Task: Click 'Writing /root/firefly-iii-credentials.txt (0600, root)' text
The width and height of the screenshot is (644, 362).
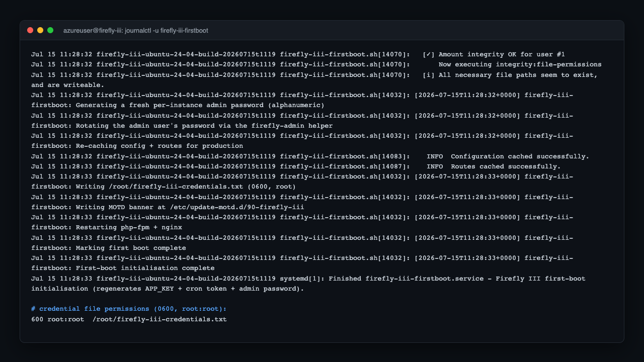Action: [x=186, y=187]
